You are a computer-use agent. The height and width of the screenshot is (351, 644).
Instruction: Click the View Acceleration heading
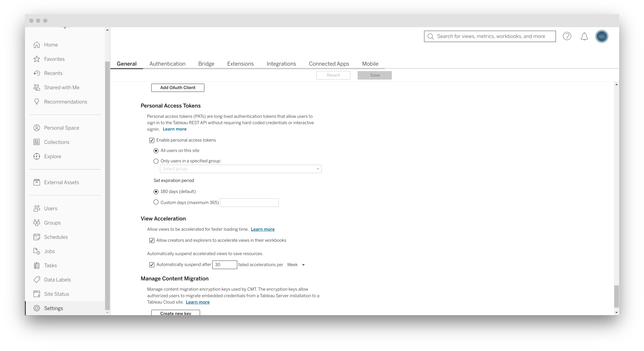coord(163,219)
